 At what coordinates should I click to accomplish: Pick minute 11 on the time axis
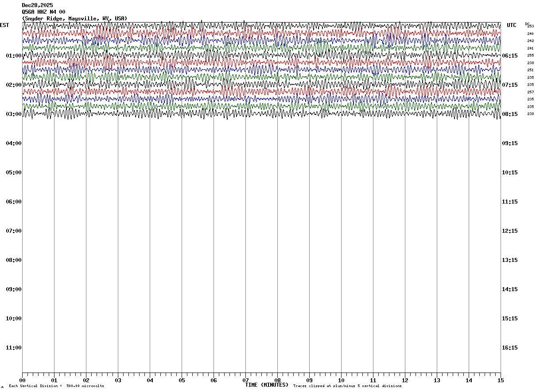[373, 380]
